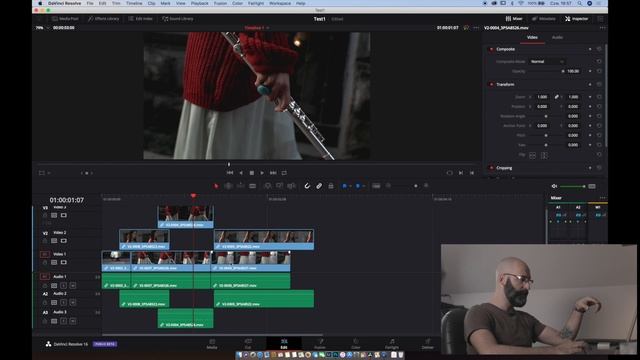
Task: Jump to first frame of timeline
Action: coord(230,173)
